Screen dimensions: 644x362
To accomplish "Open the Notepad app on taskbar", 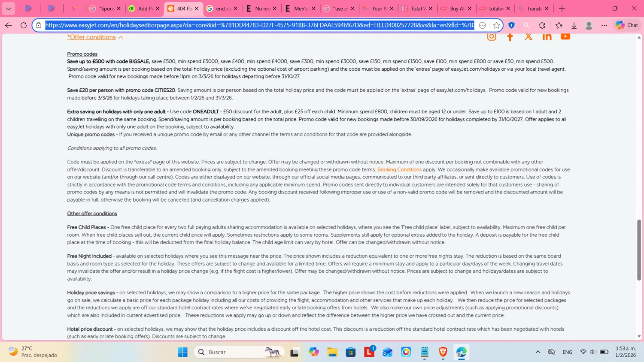I will (x=425, y=352).
